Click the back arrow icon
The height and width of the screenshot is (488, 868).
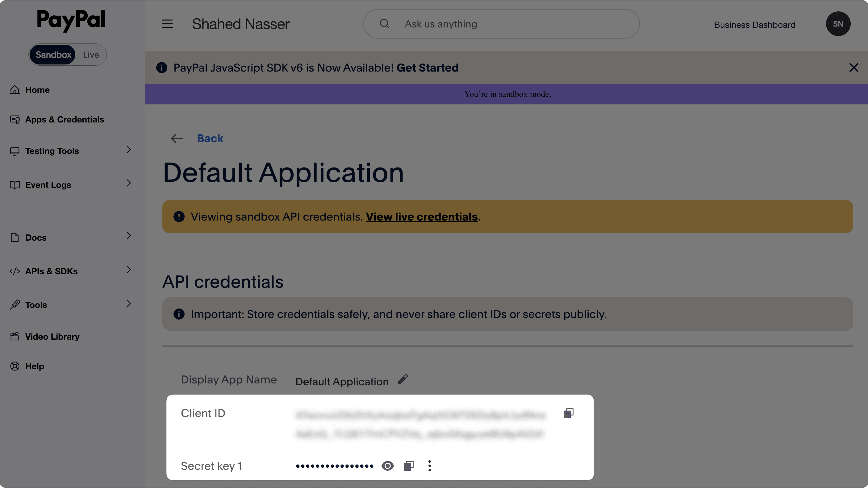(x=177, y=139)
